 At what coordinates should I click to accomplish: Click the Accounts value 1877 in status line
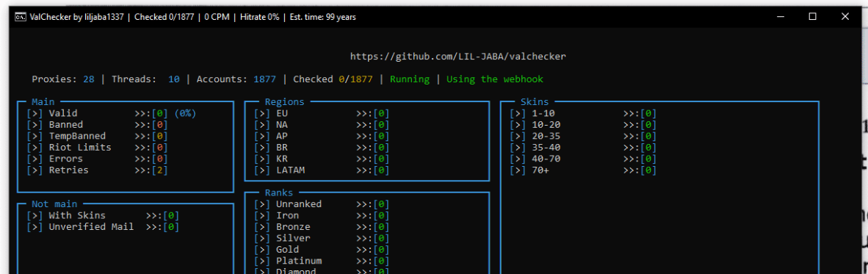coord(264,79)
